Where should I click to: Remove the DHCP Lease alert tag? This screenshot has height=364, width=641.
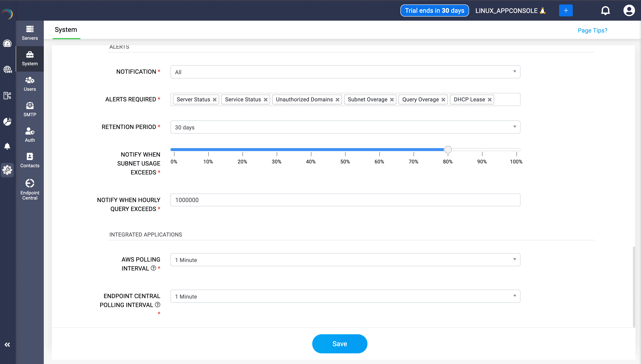(x=489, y=100)
